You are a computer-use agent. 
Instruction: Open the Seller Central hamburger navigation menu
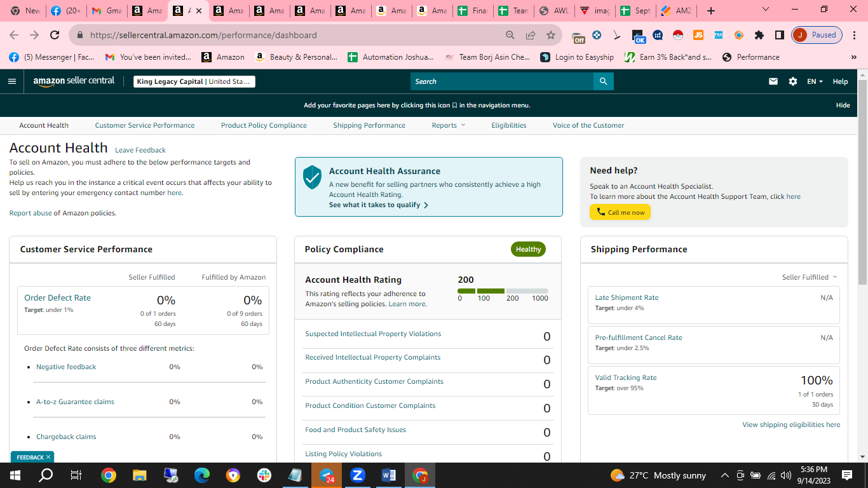coord(12,81)
